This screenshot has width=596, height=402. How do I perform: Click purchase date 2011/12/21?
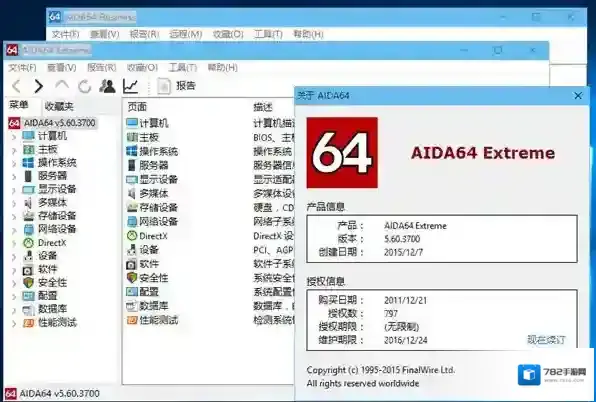[x=405, y=300]
